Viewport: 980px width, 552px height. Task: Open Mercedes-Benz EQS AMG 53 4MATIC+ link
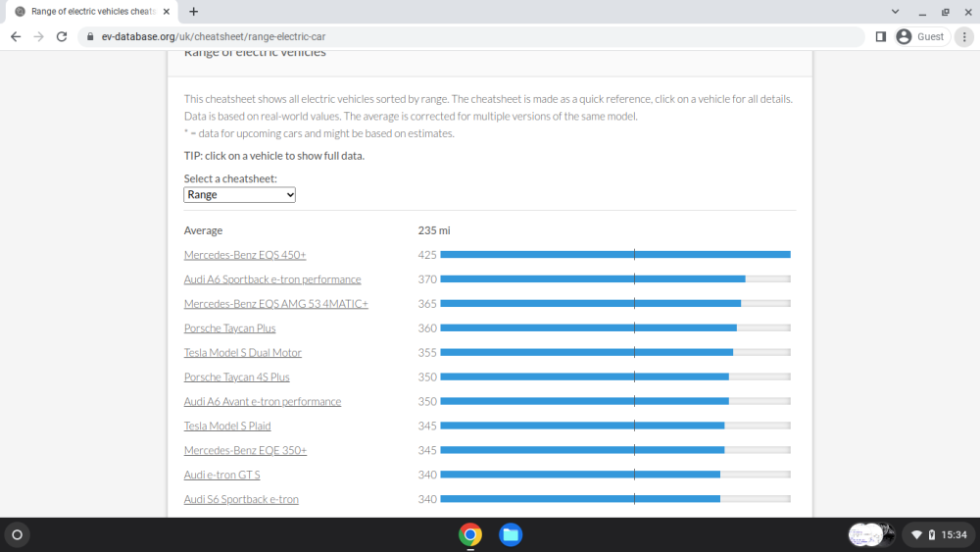click(x=275, y=304)
